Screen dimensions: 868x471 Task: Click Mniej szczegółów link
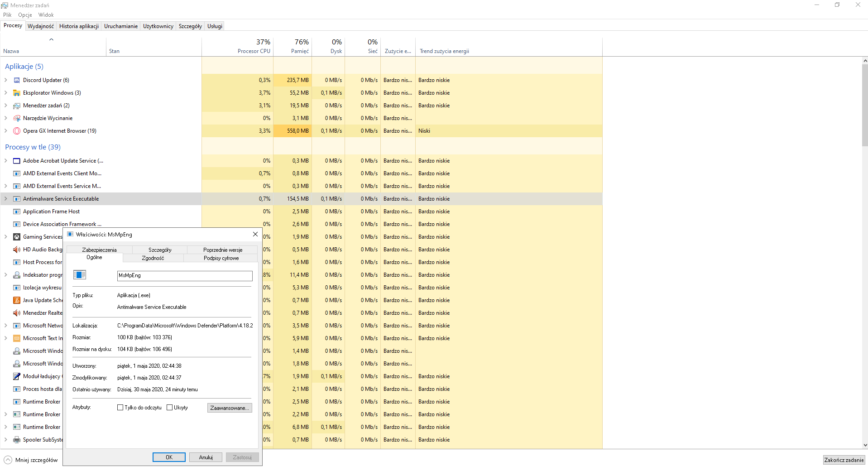[x=36, y=460]
